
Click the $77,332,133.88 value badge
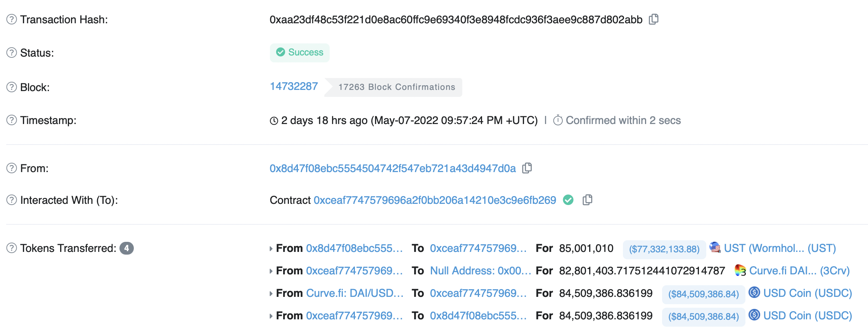click(664, 249)
